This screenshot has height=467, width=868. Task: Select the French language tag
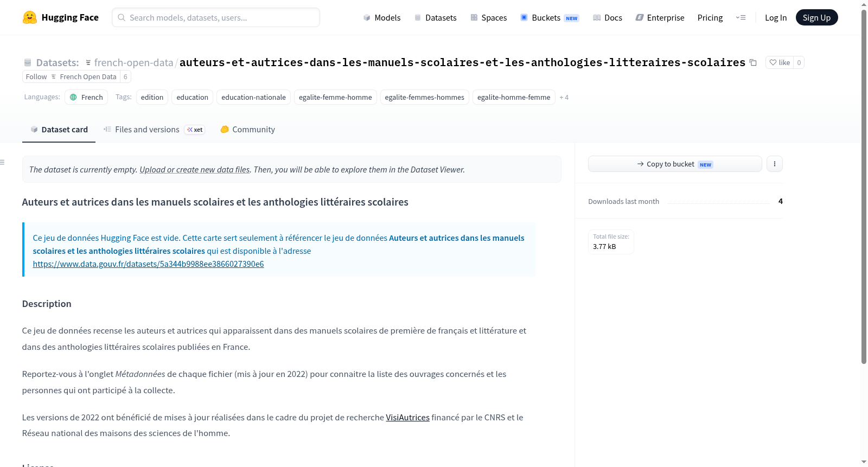(x=86, y=97)
